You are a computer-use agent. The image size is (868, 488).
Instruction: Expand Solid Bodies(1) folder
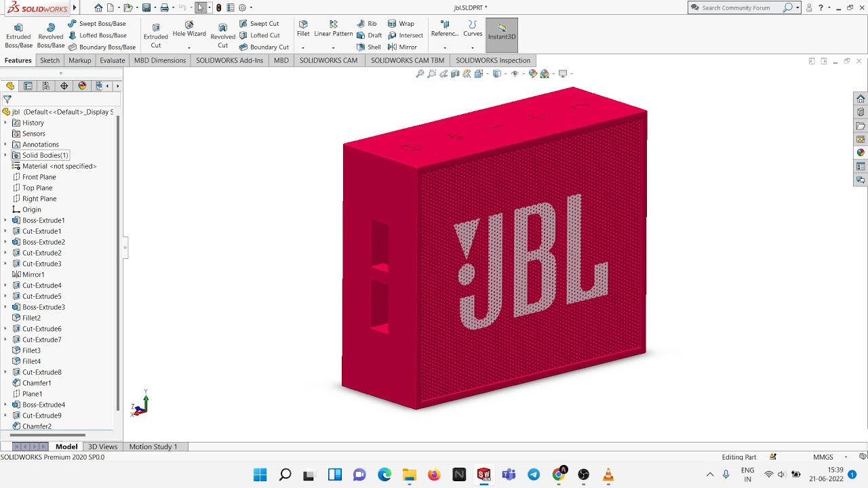click(5, 155)
